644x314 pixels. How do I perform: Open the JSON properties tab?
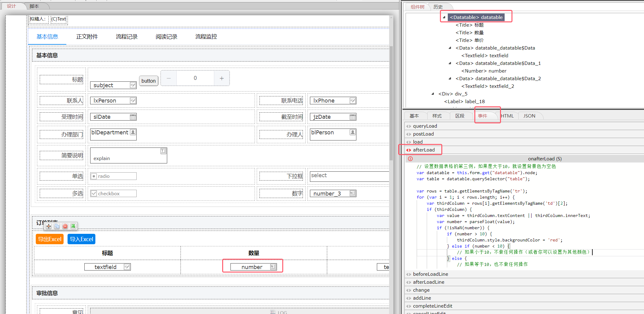(x=529, y=116)
